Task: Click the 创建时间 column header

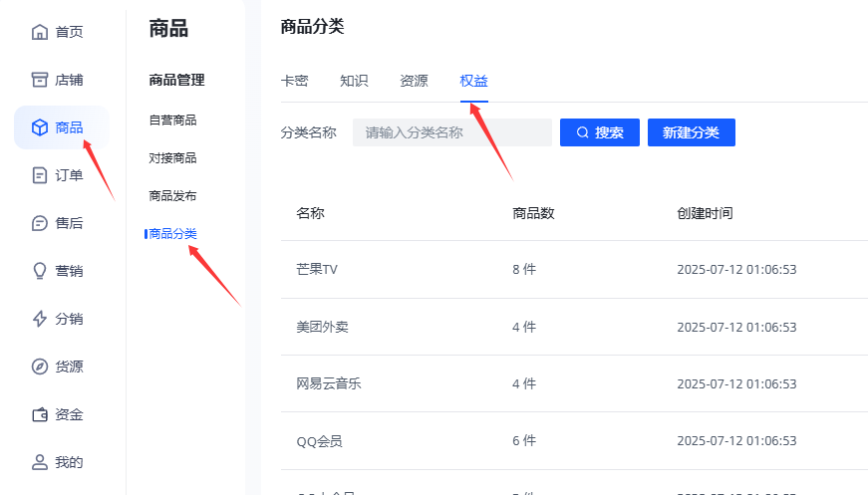Action: click(x=705, y=213)
